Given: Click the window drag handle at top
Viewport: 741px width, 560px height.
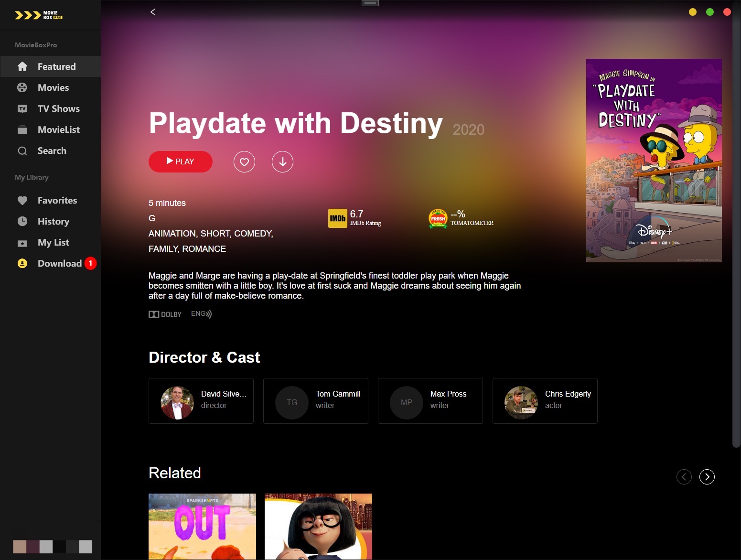Looking at the screenshot, I should tap(370, 3).
